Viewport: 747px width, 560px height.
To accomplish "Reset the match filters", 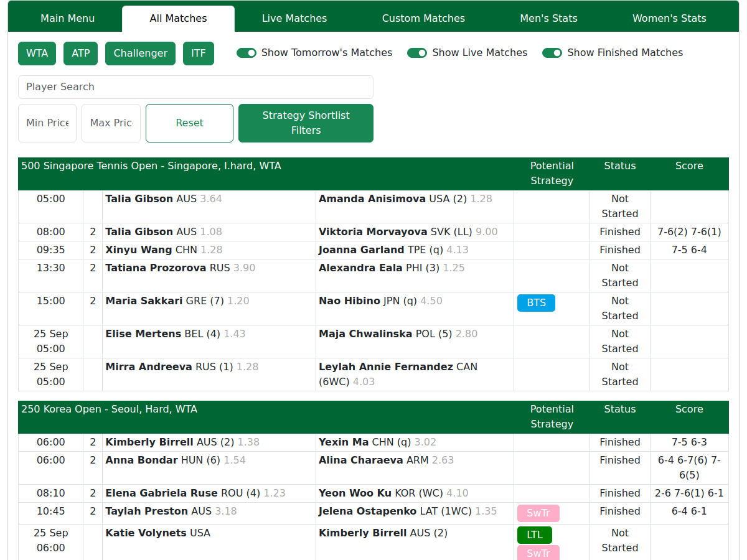I will [x=189, y=123].
